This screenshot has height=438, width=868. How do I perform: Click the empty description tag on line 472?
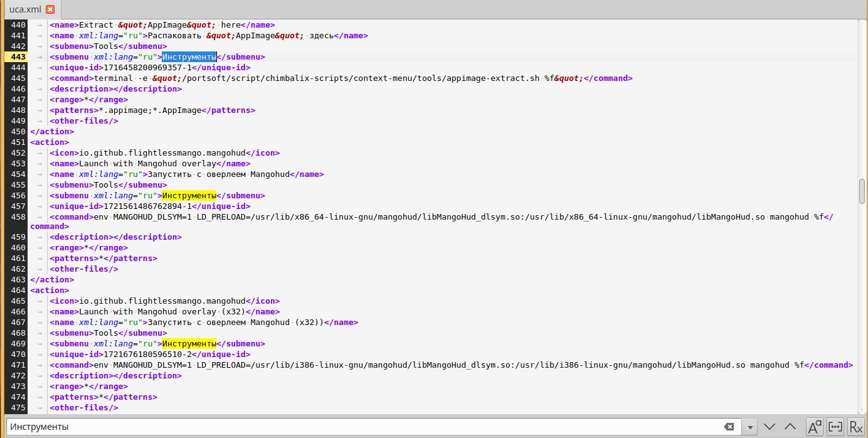pyautogui.click(x=116, y=376)
